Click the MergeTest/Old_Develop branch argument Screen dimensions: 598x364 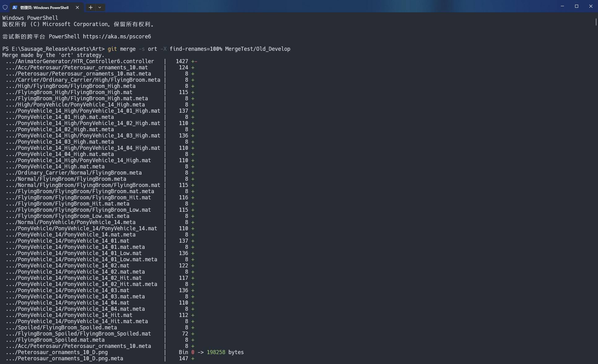pos(258,49)
